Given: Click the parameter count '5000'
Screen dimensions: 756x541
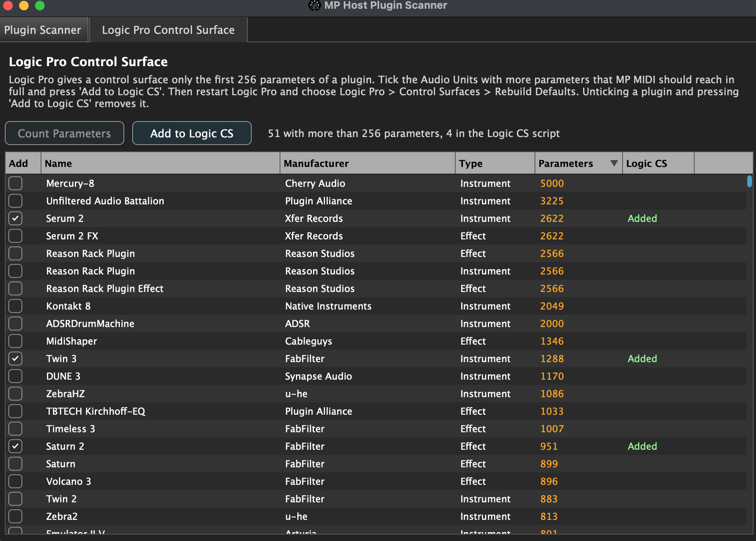Looking at the screenshot, I should pos(552,183).
